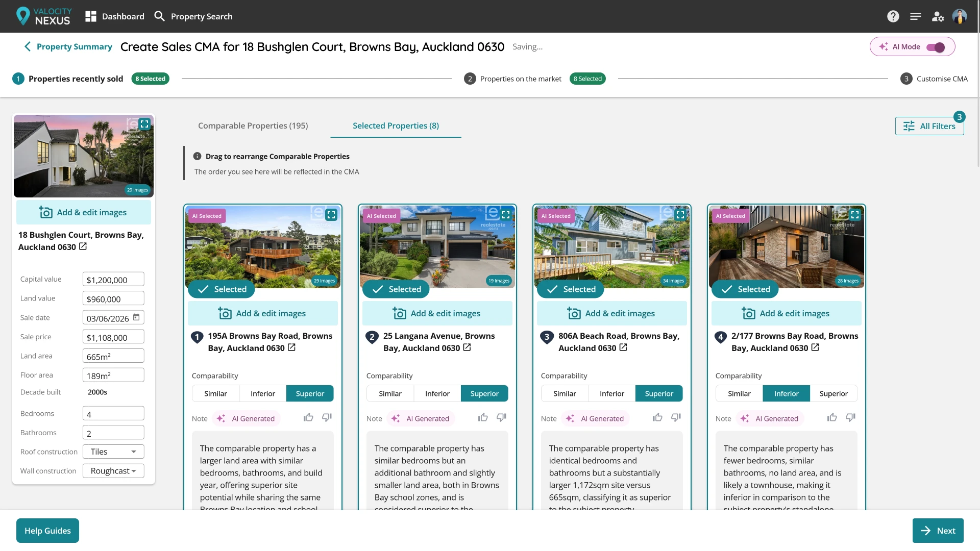Open Property Search in top navigation

[193, 16]
